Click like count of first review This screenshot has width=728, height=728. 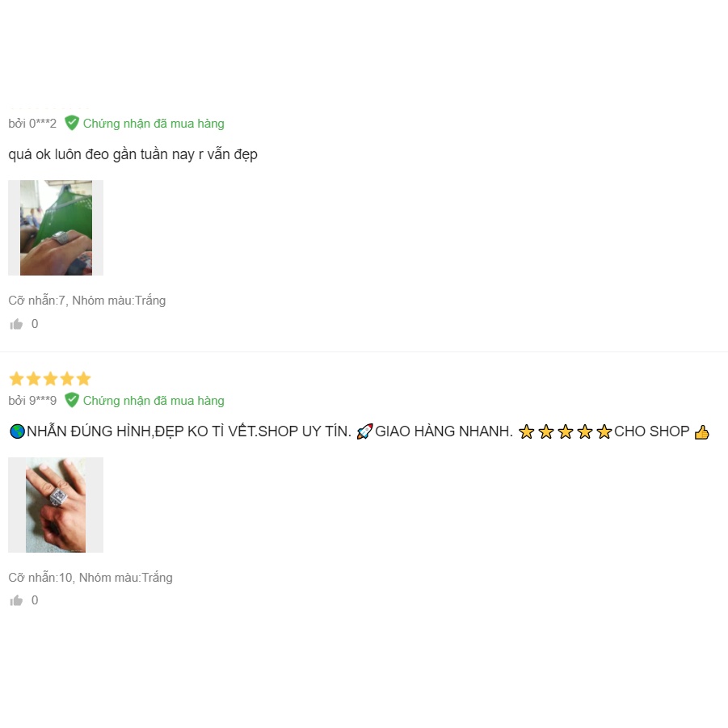coord(35,324)
